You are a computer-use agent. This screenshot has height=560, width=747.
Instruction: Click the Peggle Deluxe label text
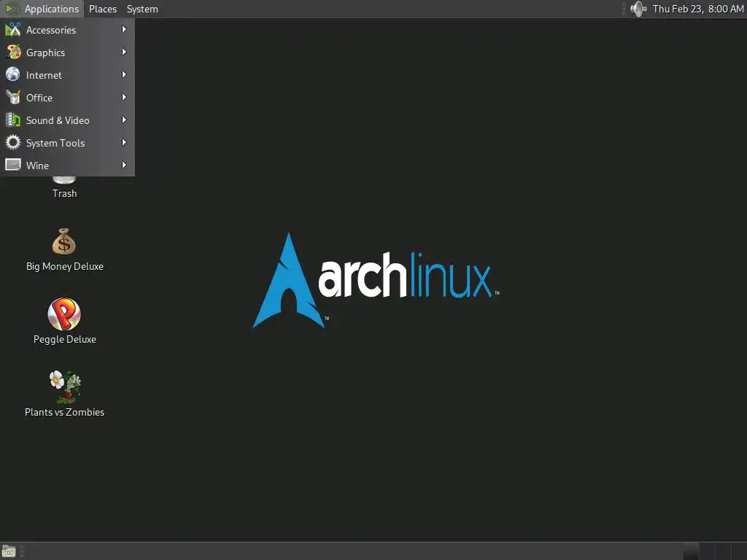pos(65,340)
